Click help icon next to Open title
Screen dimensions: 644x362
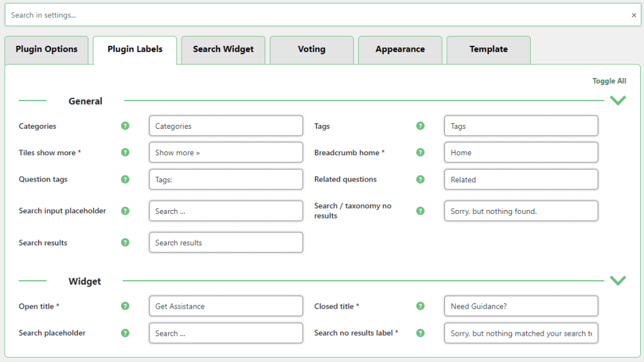tap(125, 307)
